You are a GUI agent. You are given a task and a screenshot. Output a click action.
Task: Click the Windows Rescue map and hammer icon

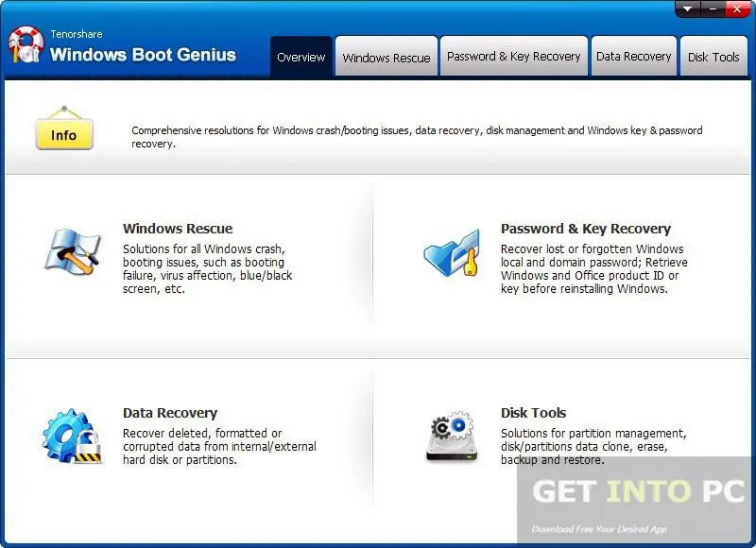(x=73, y=251)
